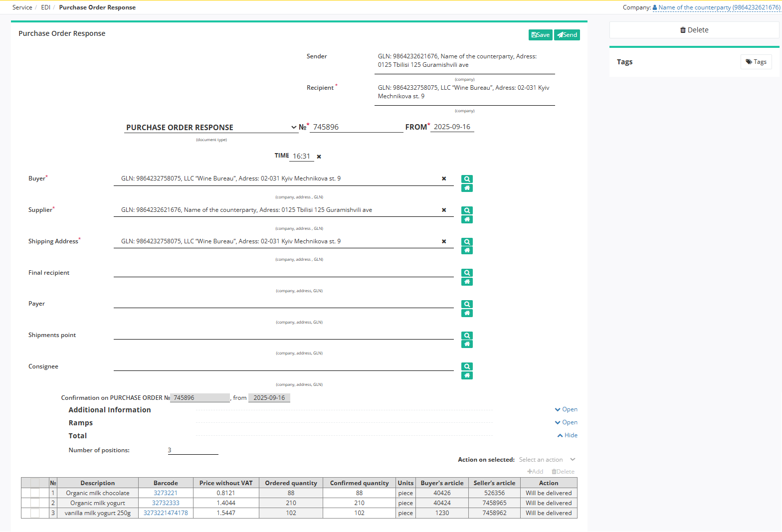Open the Tags button
The image size is (782, 532).
pos(756,62)
